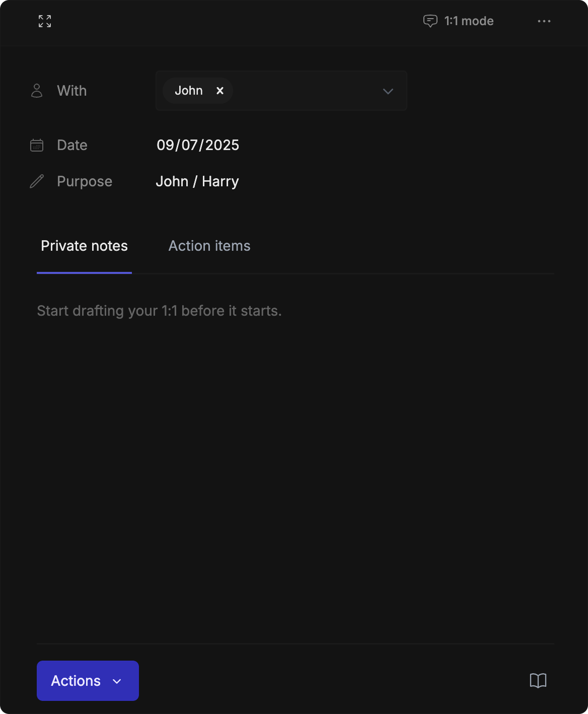The image size is (588, 714).
Task: Open the three-dot more options menu
Action: point(544,21)
